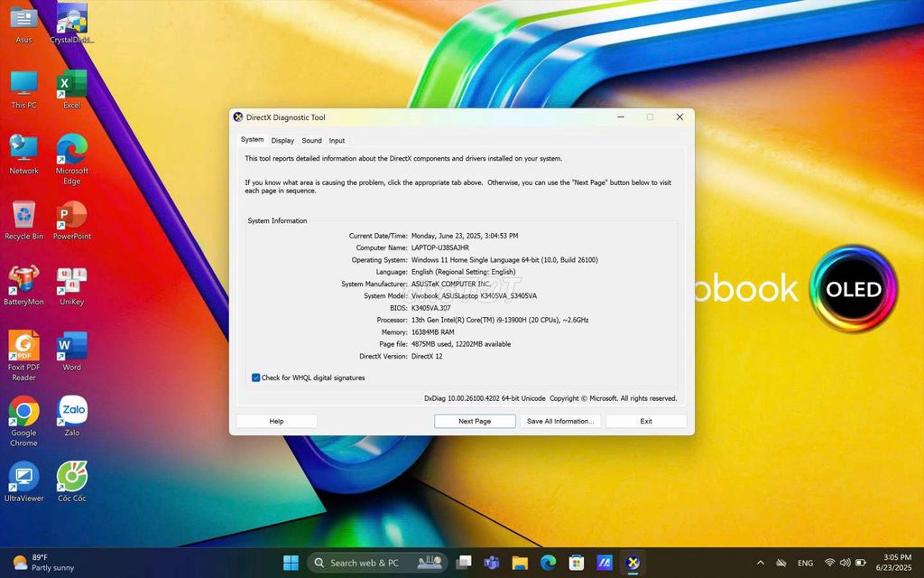Viewport: 924px width, 578px height.
Task: Click the DirectX Diagnostic Tool title icon
Action: [x=238, y=117]
